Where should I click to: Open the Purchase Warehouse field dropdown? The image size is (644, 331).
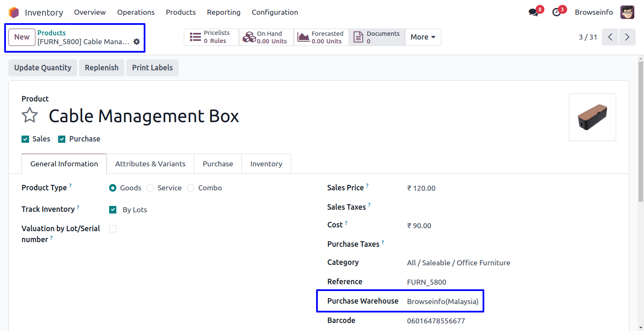click(x=443, y=302)
